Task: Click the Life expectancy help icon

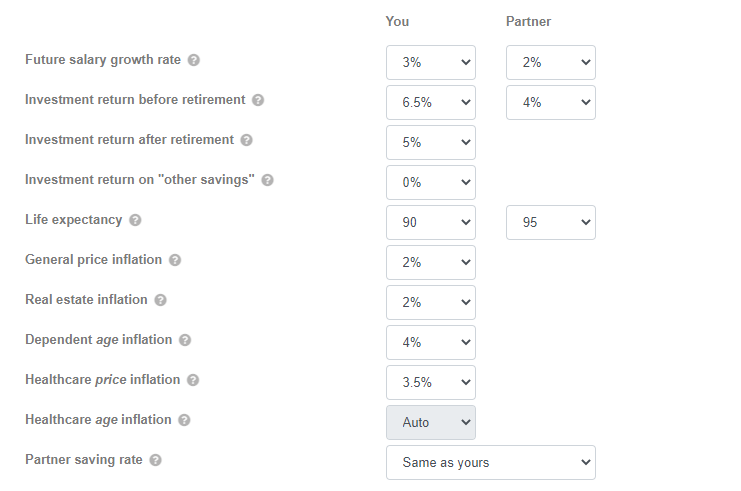Action: (135, 220)
